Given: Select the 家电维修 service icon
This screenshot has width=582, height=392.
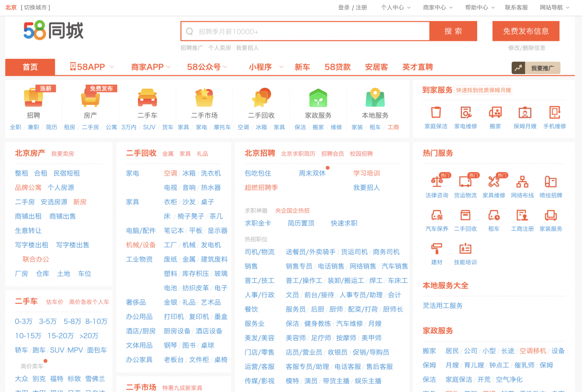Looking at the screenshot, I should coord(466,112).
